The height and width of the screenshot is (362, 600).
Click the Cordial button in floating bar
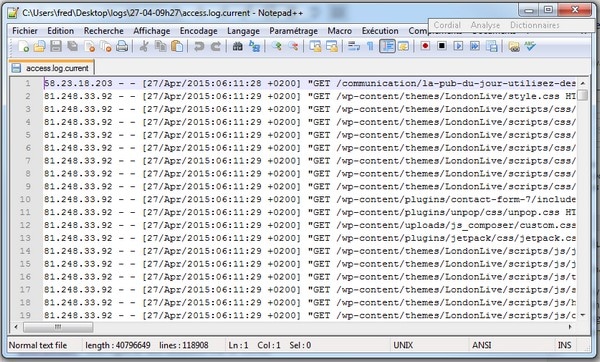(447, 25)
